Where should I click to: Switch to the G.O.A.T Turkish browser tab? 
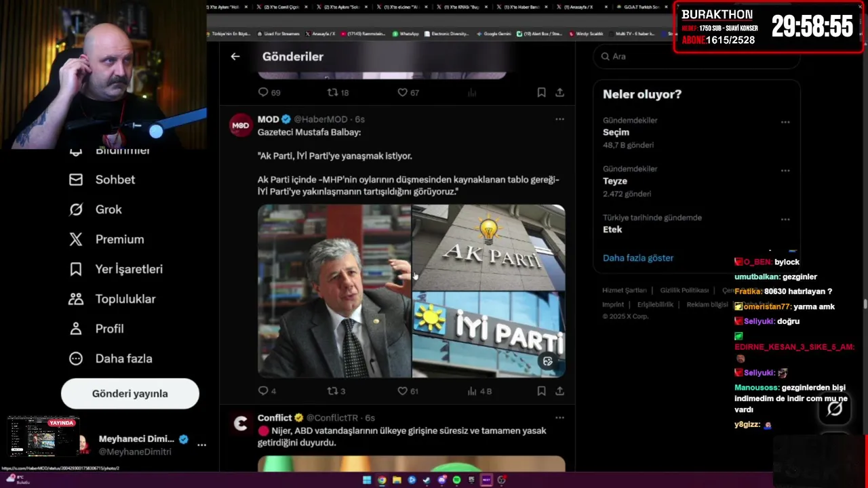(641, 7)
